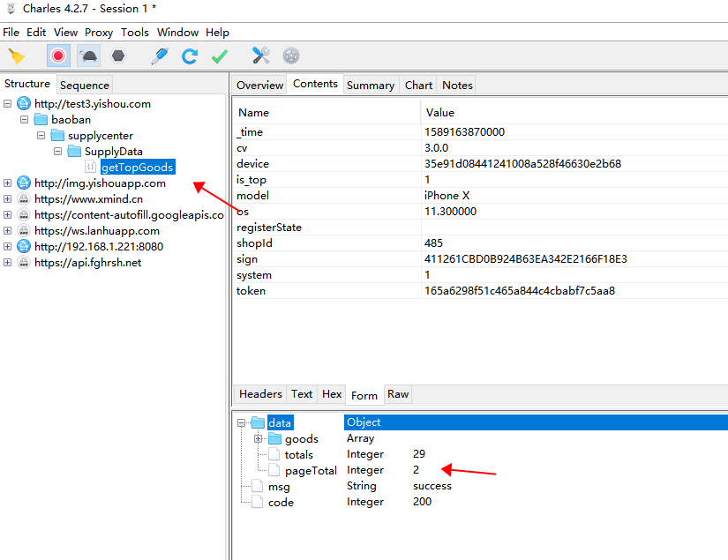Toggle throttling with the turtle icon
This screenshot has width=728, height=560.
point(88,56)
